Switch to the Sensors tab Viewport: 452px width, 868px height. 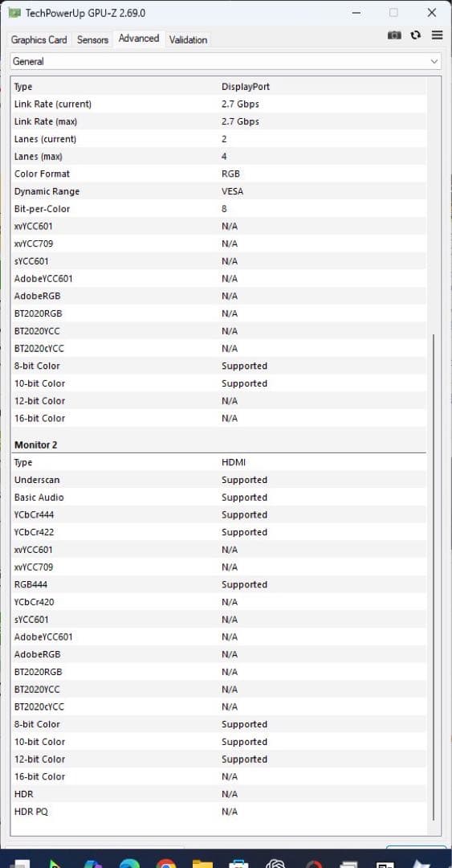[92, 40]
